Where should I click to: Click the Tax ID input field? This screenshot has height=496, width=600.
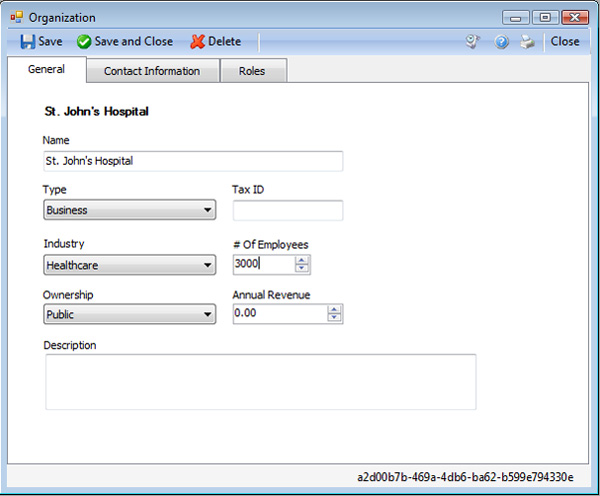(x=288, y=210)
